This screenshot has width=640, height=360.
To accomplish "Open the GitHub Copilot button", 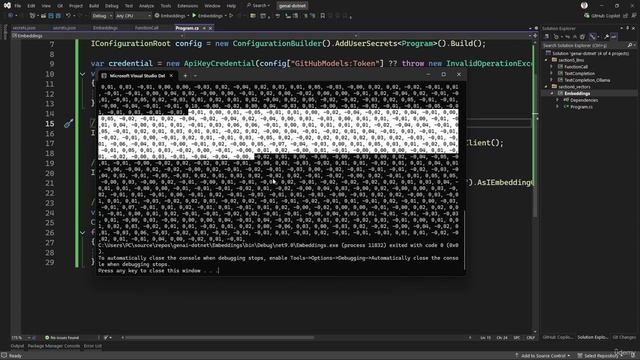I will tap(602, 16).
